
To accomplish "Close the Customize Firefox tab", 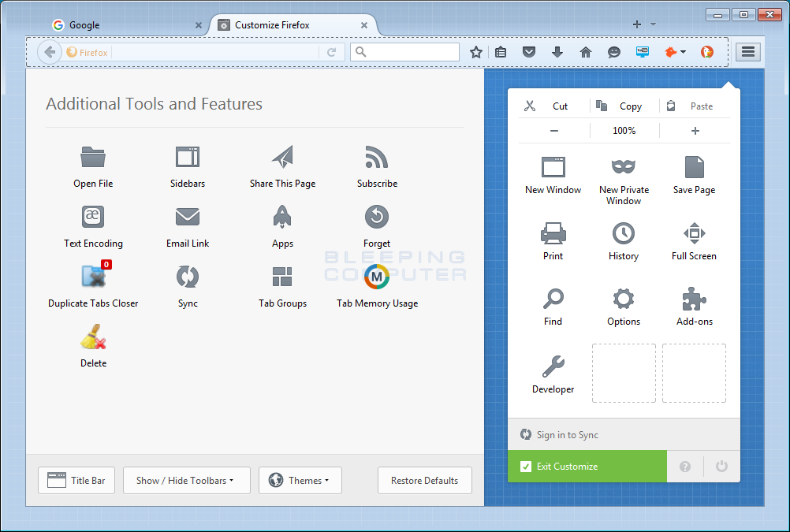I will 363,25.
